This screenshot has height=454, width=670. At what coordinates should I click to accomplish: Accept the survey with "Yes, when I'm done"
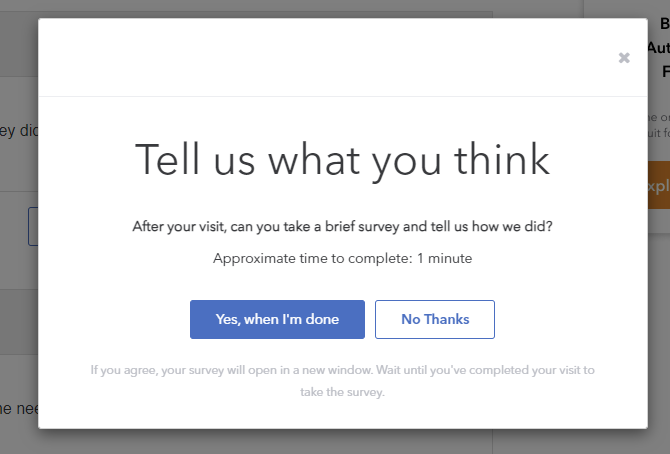pos(277,319)
